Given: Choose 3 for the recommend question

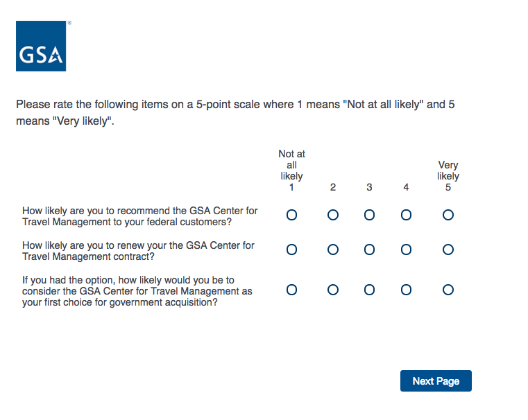Looking at the screenshot, I should [369, 215].
